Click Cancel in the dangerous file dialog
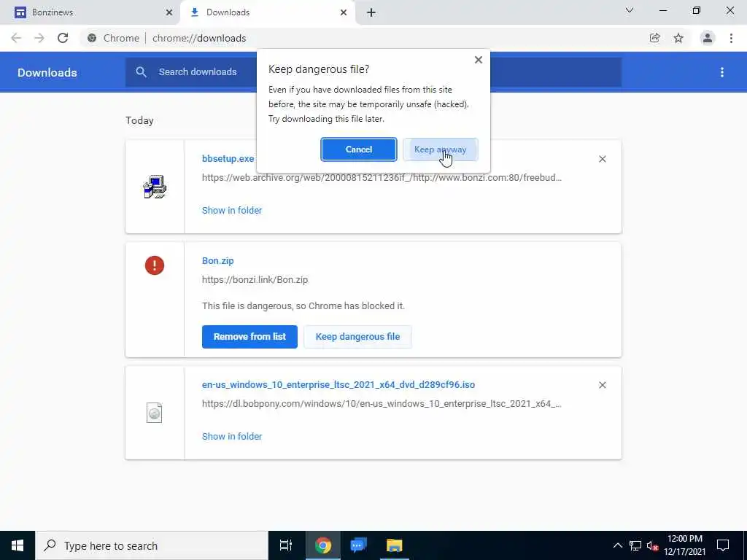Screen dimensions: 747x560 click(x=358, y=149)
